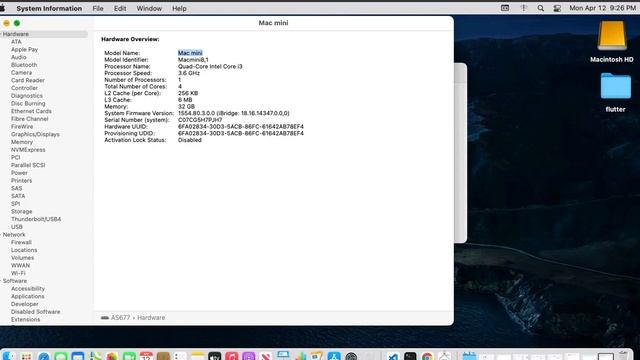Collapse the Software section disclosure triangle
This screenshot has width=640, height=360.
pyautogui.click(x=1, y=281)
